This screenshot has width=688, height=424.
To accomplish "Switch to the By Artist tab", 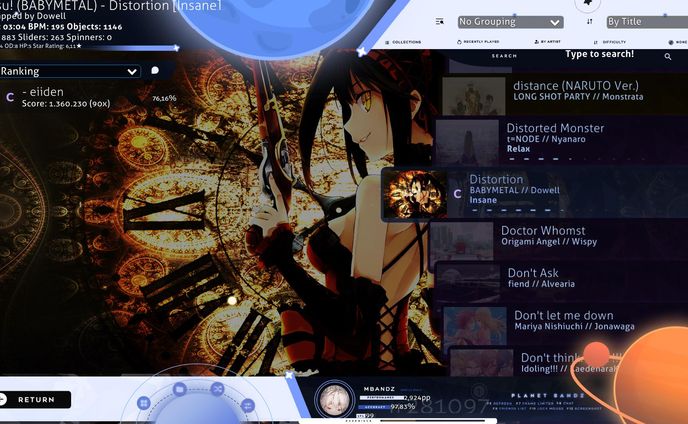I will [x=547, y=42].
